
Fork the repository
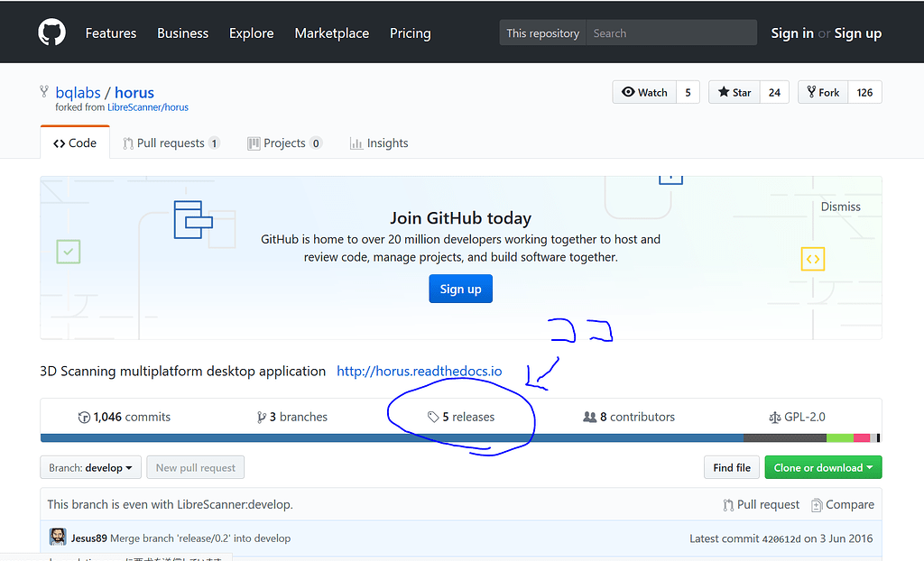823,93
